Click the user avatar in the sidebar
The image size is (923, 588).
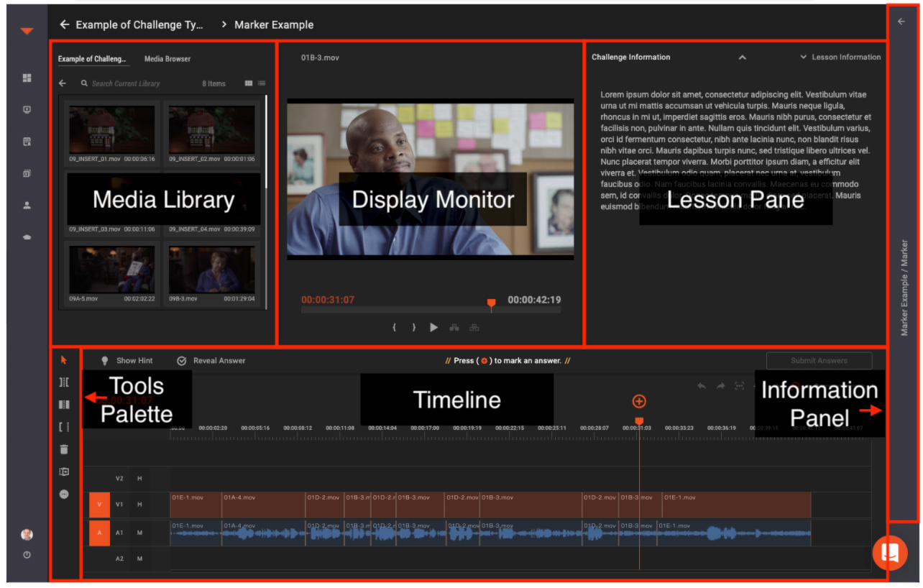click(27, 534)
